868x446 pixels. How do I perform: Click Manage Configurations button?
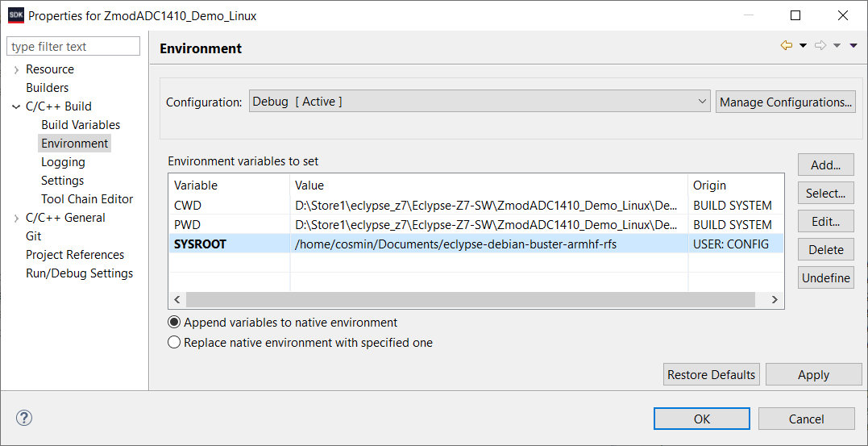click(786, 102)
